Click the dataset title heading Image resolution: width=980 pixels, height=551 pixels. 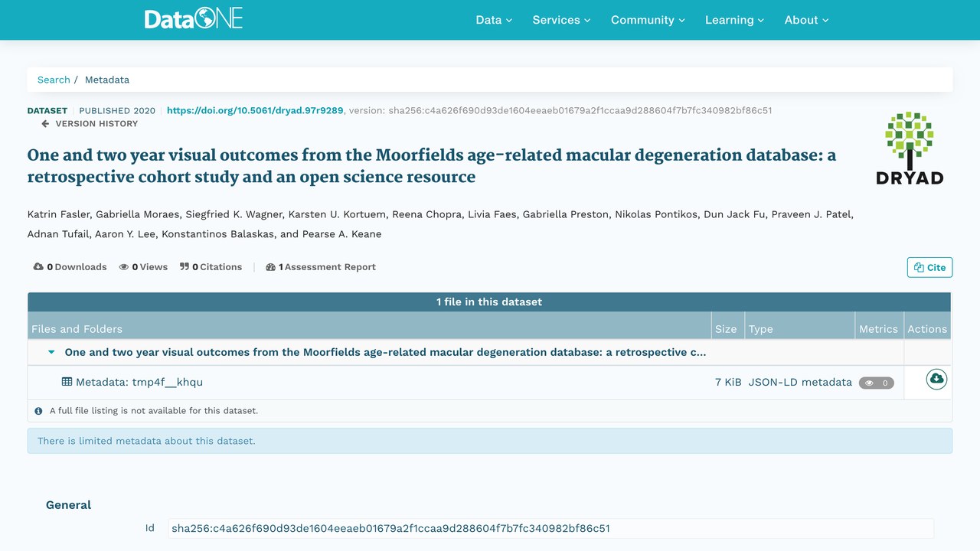coord(432,166)
